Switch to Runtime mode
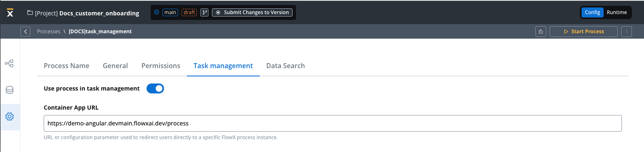 tap(617, 12)
